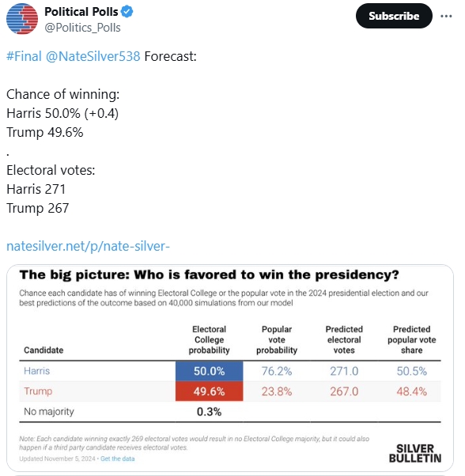Open the Political Polls display name
This screenshot has height=476, width=465.
(81, 12)
